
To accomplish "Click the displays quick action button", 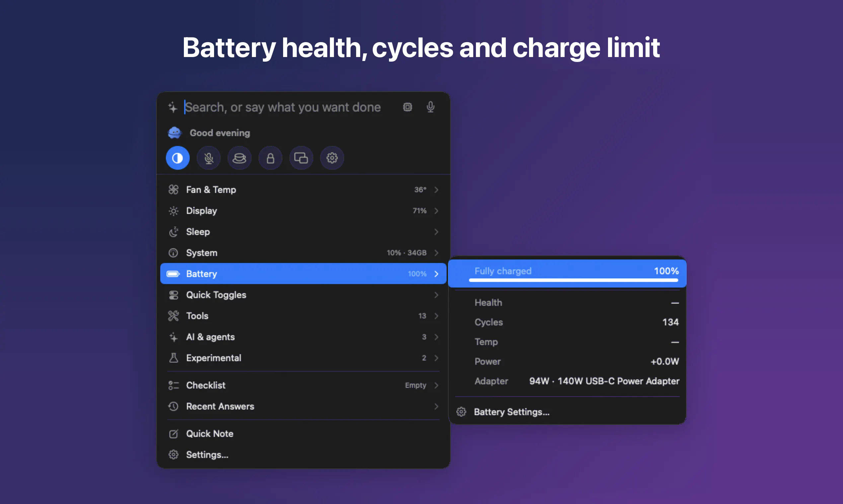I will coord(301,158).
